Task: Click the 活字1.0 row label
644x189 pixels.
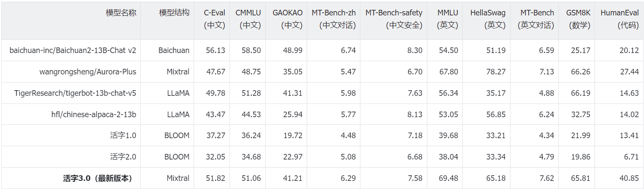Action: (x=123, y=136)
